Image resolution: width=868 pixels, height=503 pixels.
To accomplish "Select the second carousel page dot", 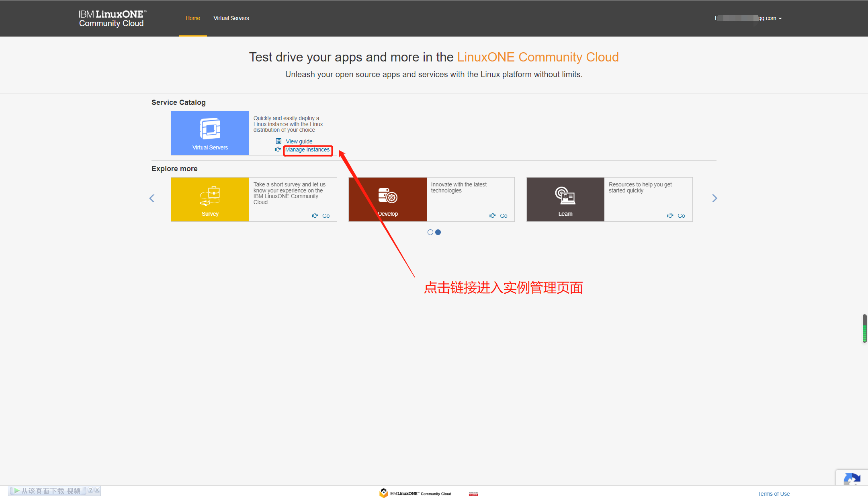I will (438, 232).
